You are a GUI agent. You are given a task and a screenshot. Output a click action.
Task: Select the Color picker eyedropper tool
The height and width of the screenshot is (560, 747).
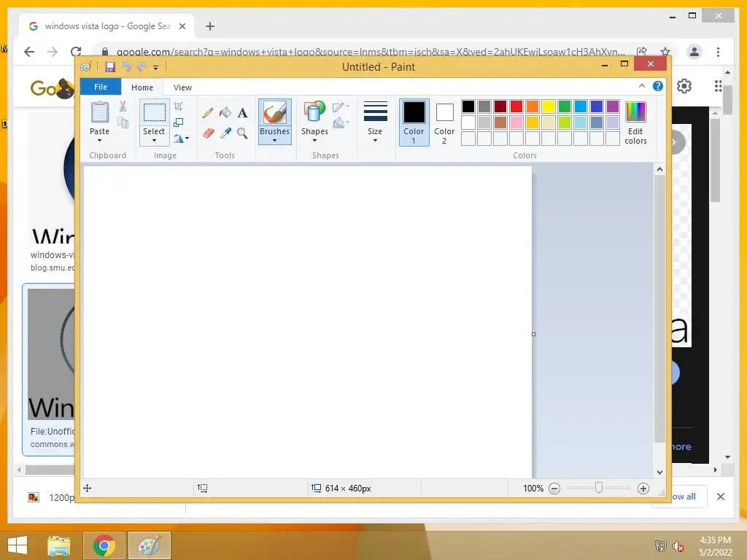(x=225, y=133)
